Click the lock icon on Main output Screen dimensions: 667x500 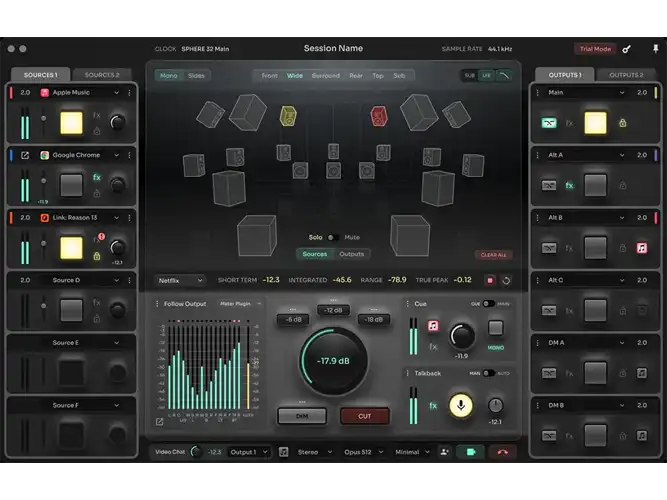tap(623, 123)
